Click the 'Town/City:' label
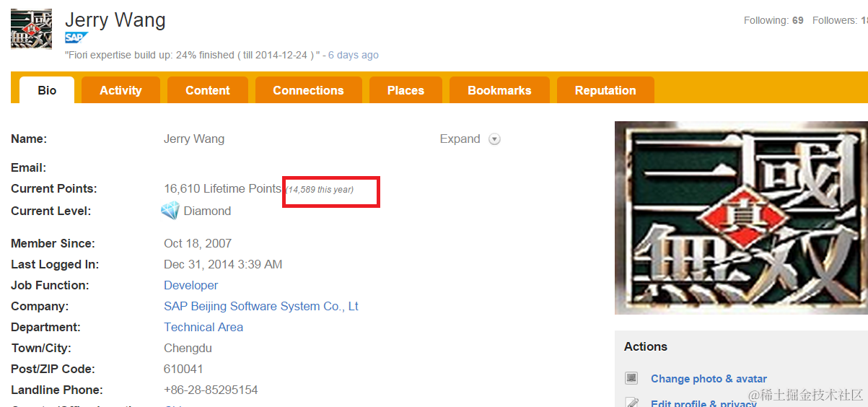This screenshot has width=868, height=407. click(x=41, y=348)
